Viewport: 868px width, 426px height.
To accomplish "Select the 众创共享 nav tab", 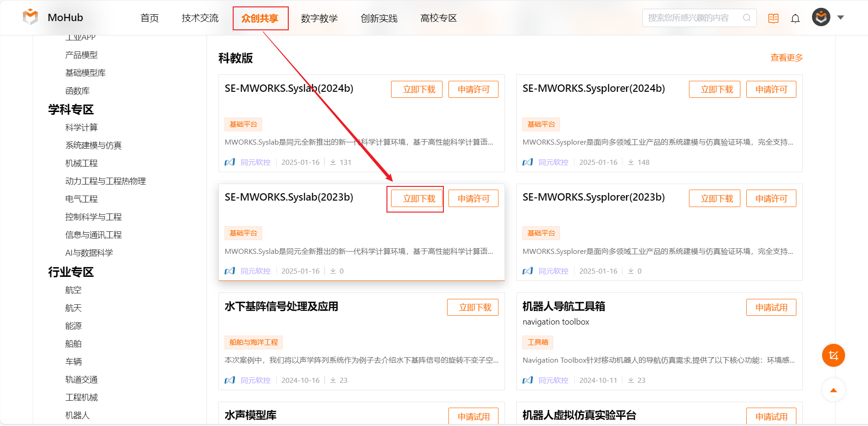I will (x=260, y=18).
